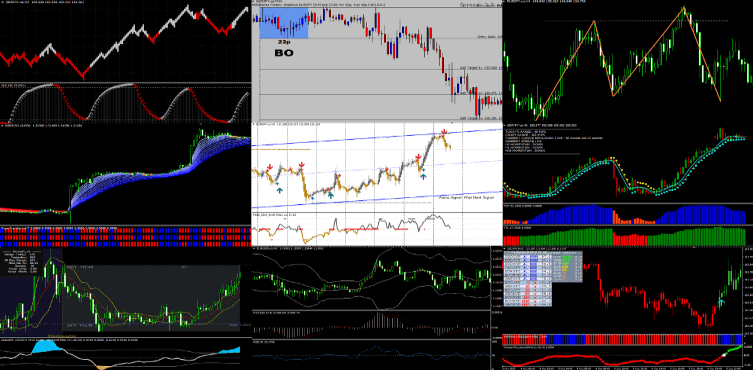Click the three-row red-blue trend bar strip
This screenshot has width=753, height=372.
125,237
